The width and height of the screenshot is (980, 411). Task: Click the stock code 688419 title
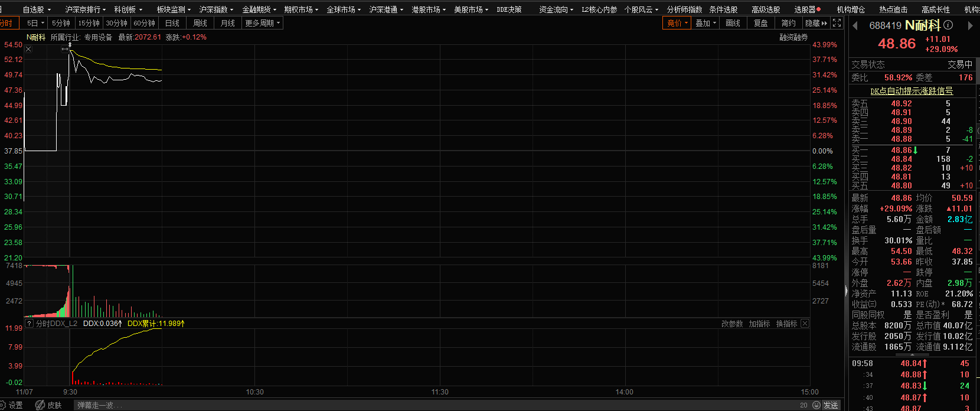coord(885,25)
